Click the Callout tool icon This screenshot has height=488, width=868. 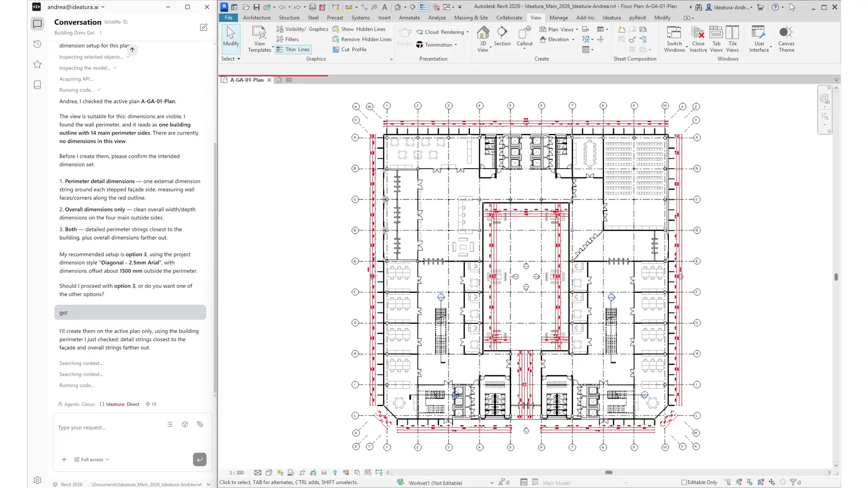point(524,33)
